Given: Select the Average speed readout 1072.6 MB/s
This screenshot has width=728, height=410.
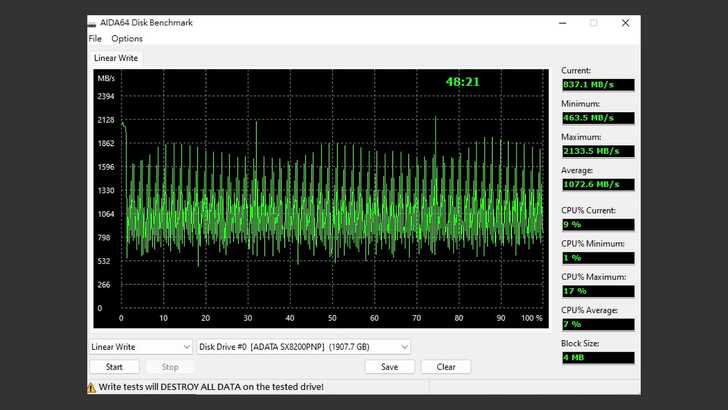Looking at the screenshot, I should point(598,184).
